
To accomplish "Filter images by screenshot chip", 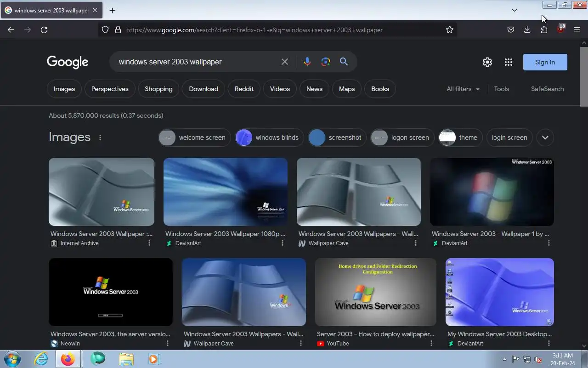I will click(337, 138).
